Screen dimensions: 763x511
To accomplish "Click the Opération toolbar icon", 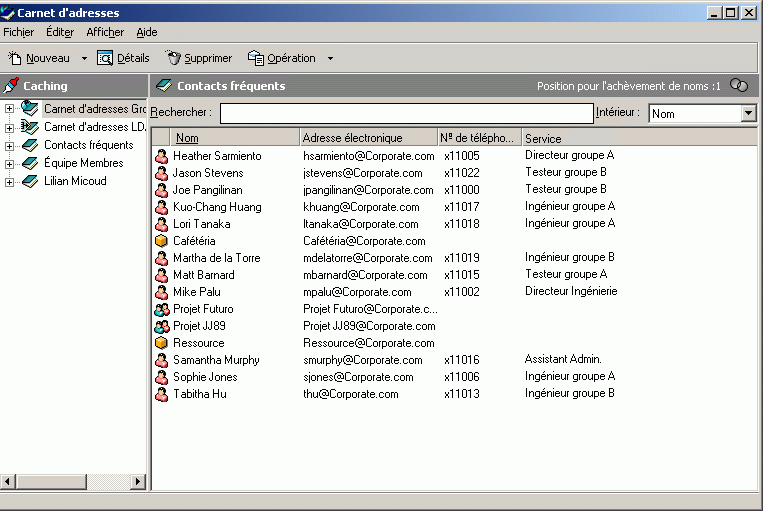I will [256, 58].
